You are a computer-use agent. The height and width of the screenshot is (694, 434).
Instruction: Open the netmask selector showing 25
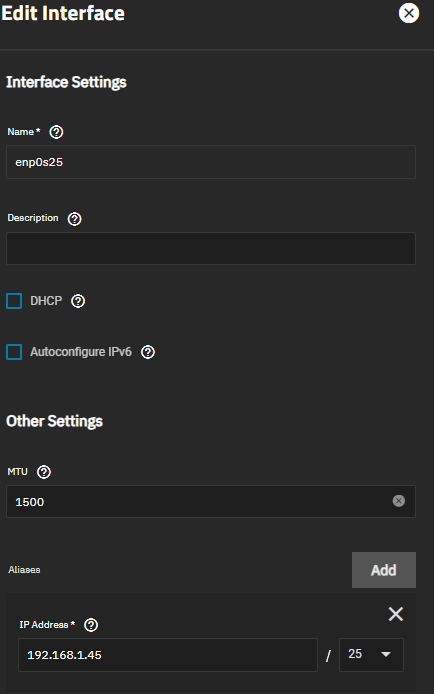(x=371, y=655)
